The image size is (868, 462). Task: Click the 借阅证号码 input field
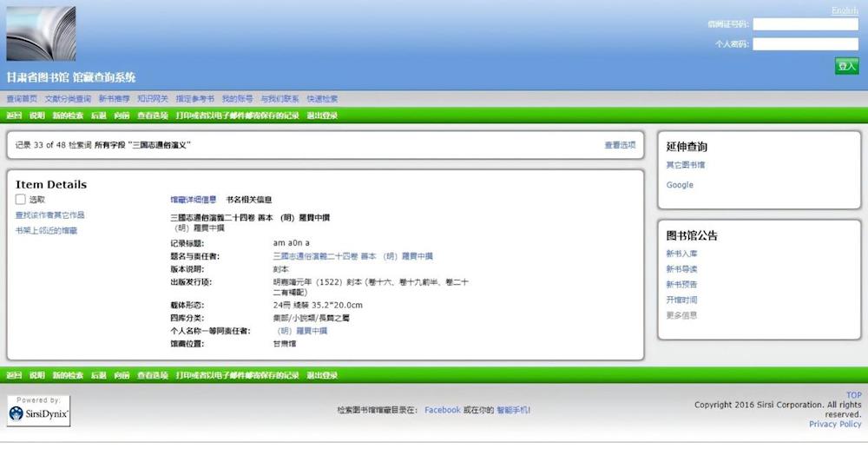pos(805,24)
